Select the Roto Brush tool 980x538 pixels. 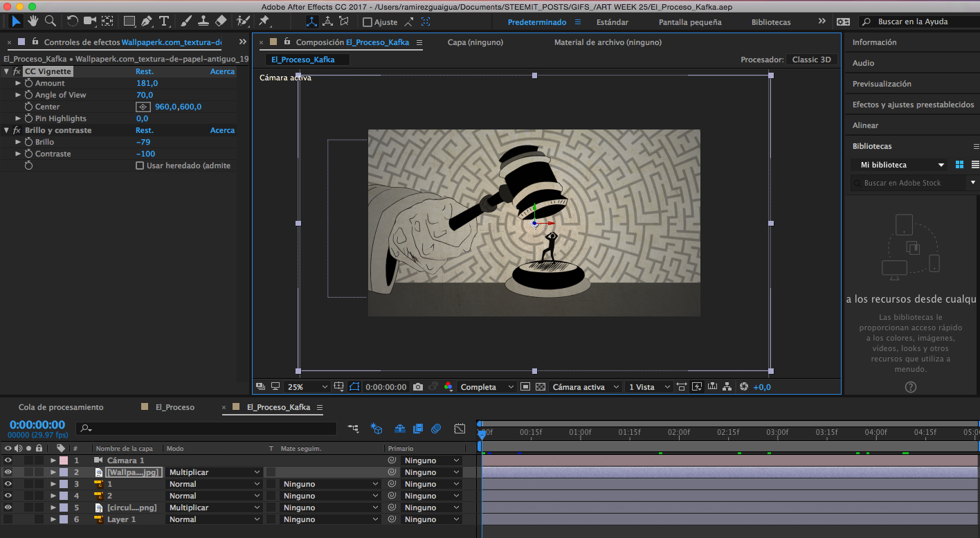[242, 21]
